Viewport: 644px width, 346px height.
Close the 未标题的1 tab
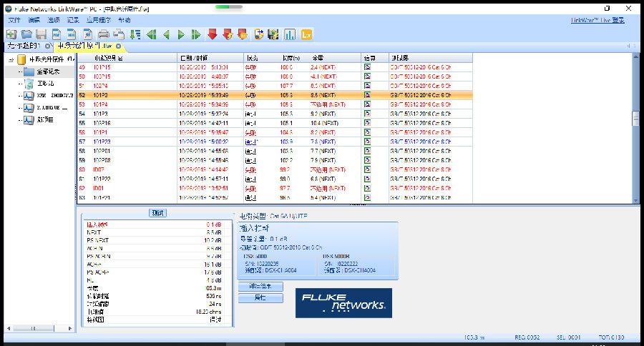pos(48,46)
